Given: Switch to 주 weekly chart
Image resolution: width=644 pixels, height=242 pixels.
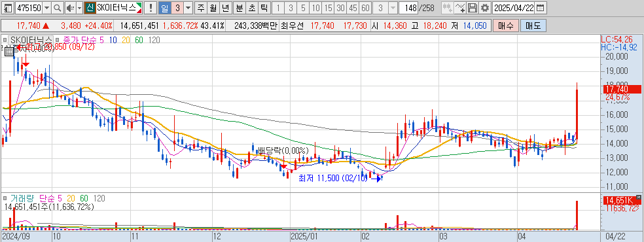Looking at the screenshot, I should pyautogui.click(x=200, y=7).
